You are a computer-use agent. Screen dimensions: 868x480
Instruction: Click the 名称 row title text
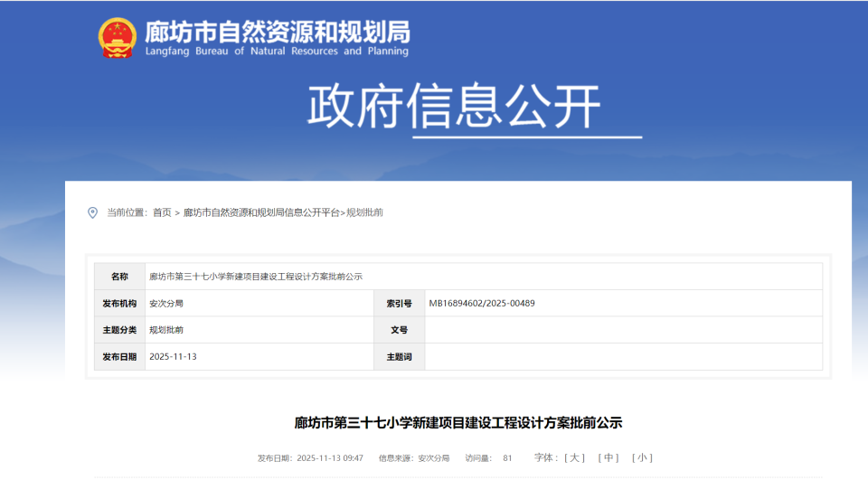click(x=256, y=277)
